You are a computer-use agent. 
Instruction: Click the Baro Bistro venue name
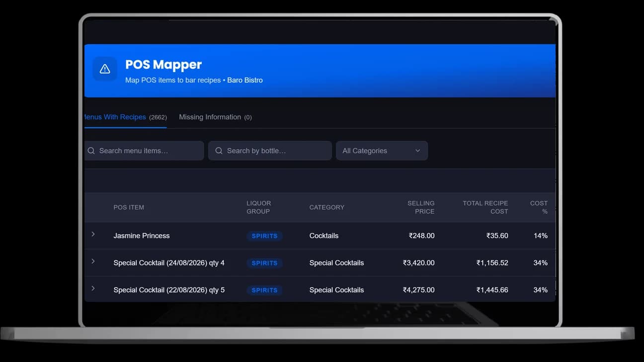pyautogui.click(x=245, y=80)
